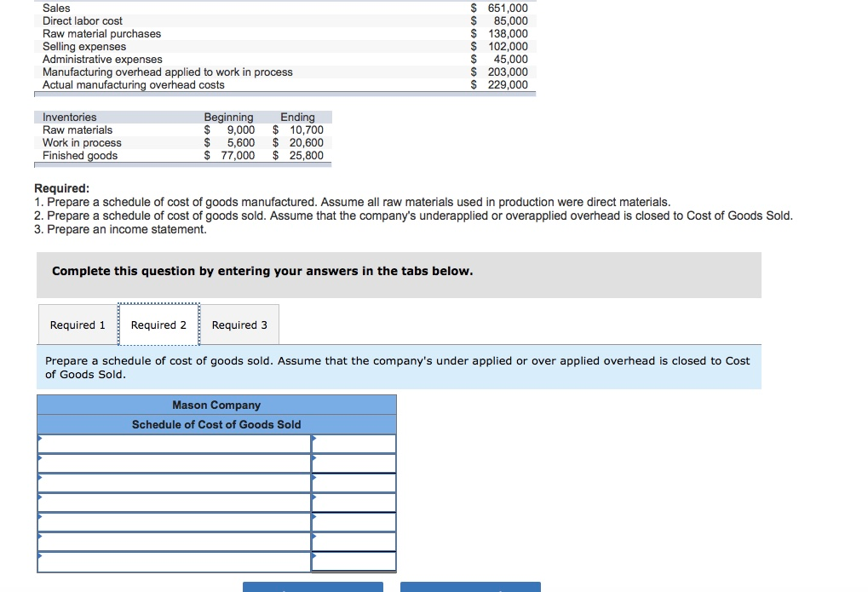The width and height of the screenshot is (868, 592).
Task: Click sixth row amount field in schedule
Action: tap(354, 542)
